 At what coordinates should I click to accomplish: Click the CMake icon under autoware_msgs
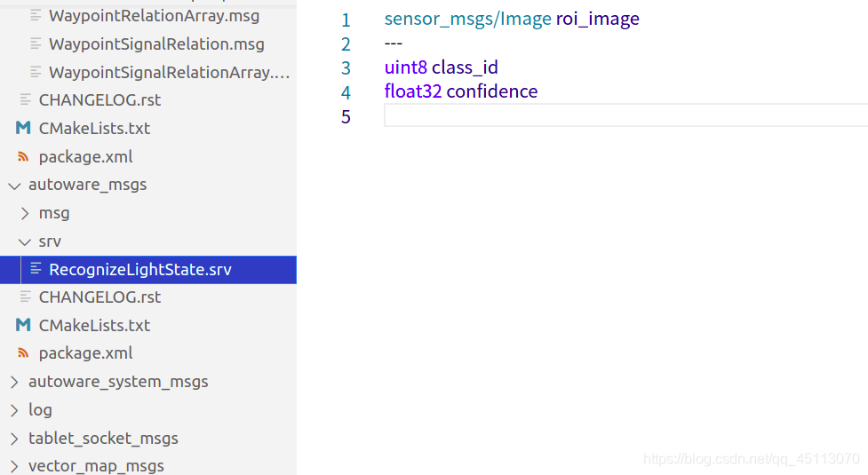click(24, 325)
